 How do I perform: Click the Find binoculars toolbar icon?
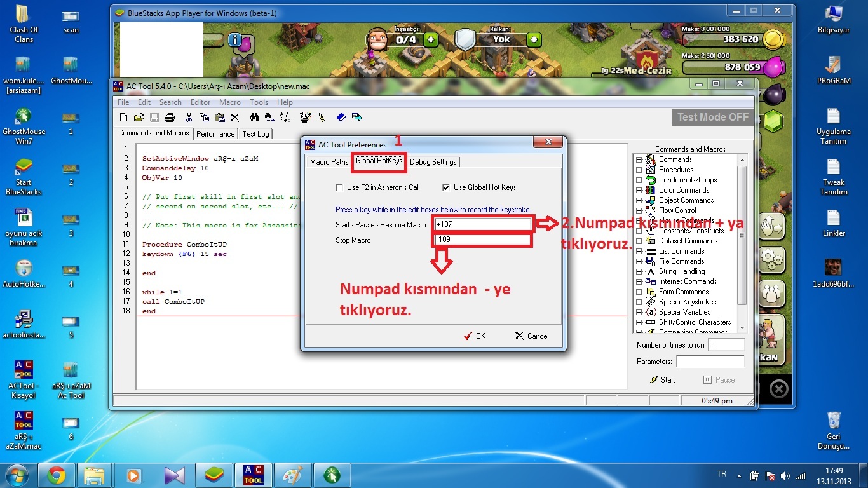pyautogui.click(x=254, y=118)
